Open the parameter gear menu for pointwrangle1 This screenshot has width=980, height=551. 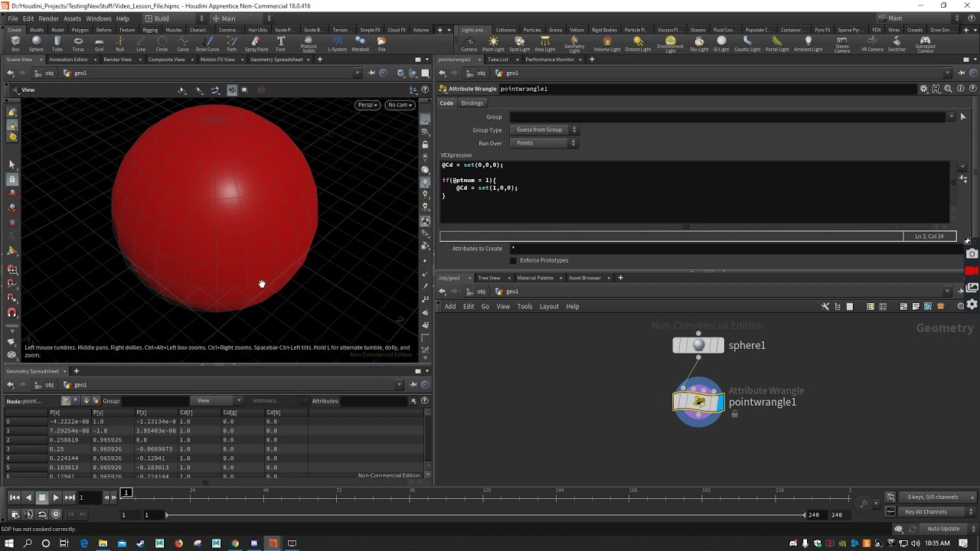click(x=924, y=89)
